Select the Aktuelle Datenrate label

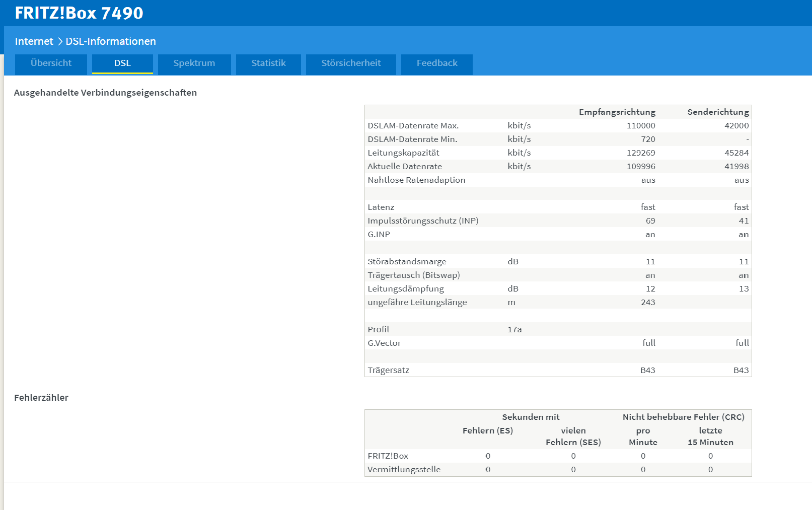(x=405, y=167)
